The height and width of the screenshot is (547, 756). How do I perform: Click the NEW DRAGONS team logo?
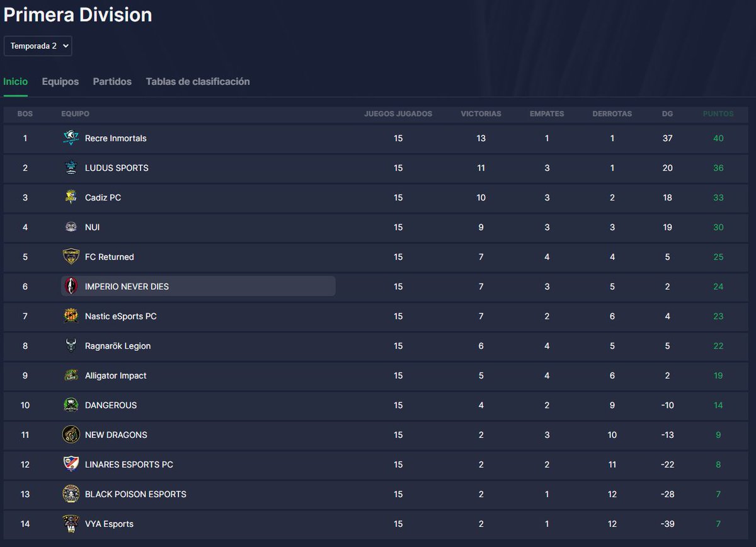tap(71, 434)
